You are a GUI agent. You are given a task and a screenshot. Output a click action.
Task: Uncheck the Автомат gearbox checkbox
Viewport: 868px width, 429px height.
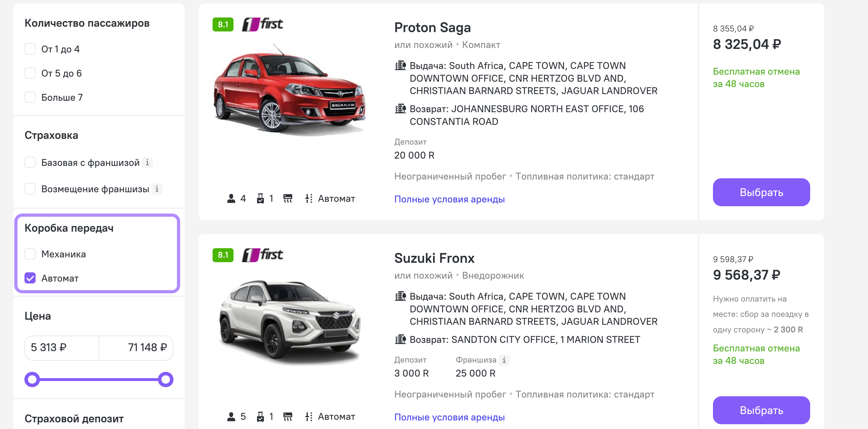tap(30, 278)
